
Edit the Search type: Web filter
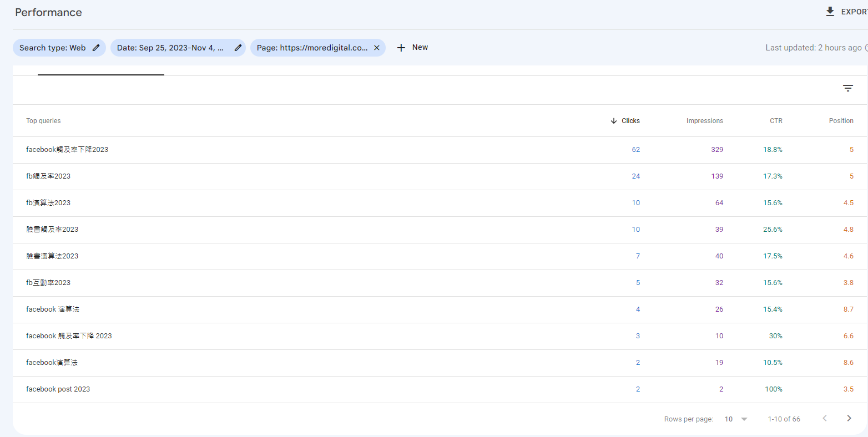click(x=96, y=48)
